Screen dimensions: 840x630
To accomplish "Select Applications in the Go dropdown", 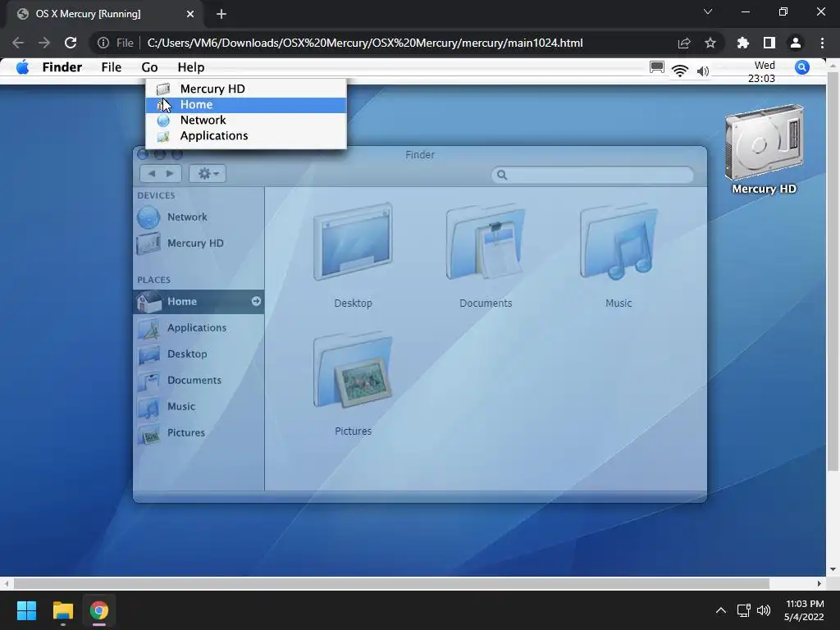I will (246, 136).
